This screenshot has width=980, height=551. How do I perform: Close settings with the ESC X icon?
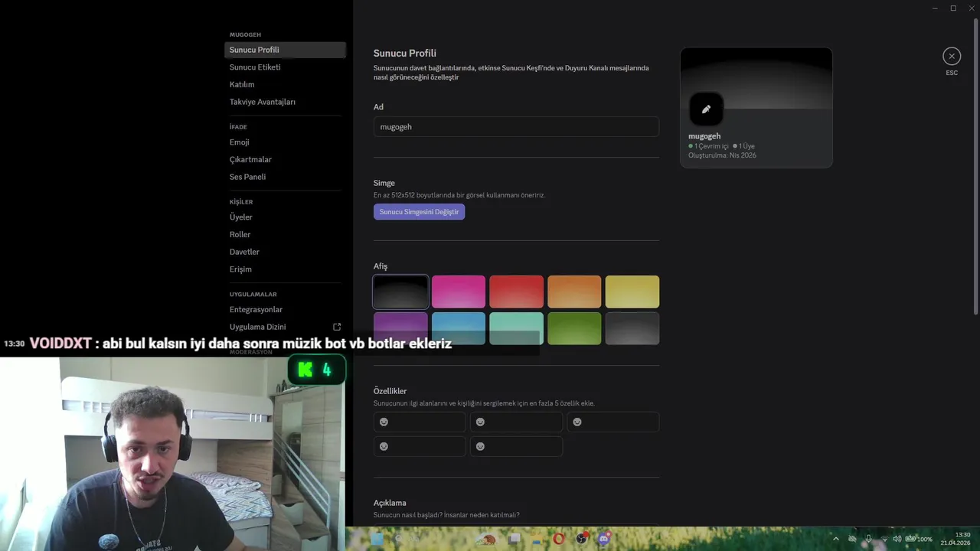coord(952,56)
